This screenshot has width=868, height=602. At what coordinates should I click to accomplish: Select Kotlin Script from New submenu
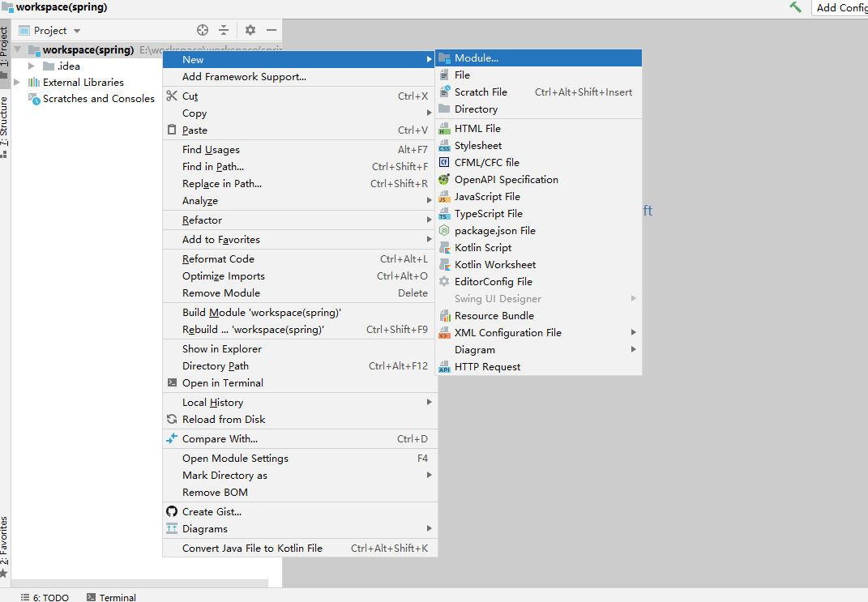tap(482, 248)
